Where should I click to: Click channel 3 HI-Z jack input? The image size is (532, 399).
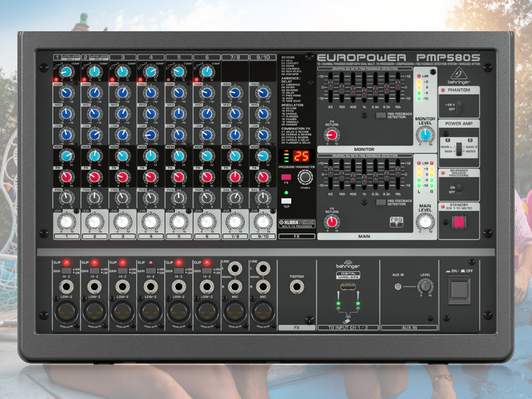(123, 287)
